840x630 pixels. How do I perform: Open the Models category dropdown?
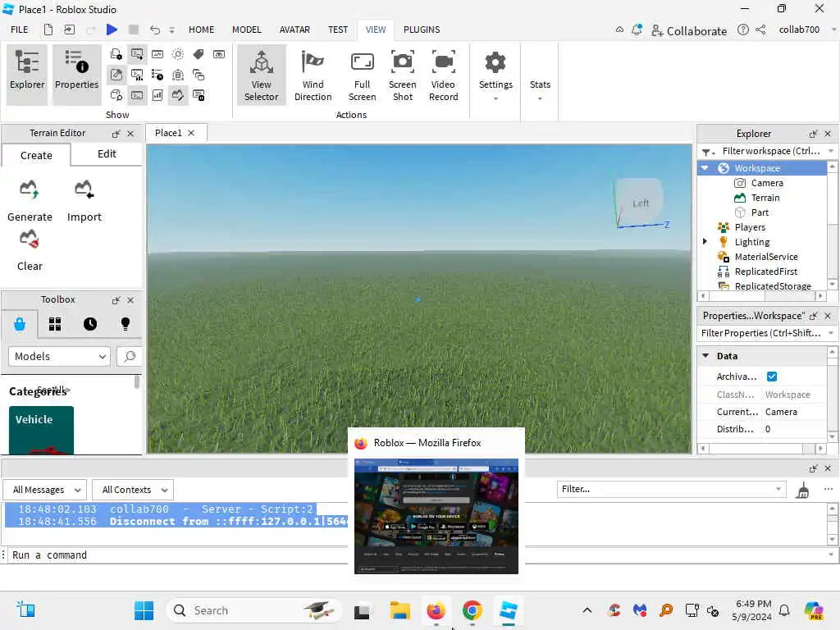coord(59,356)
